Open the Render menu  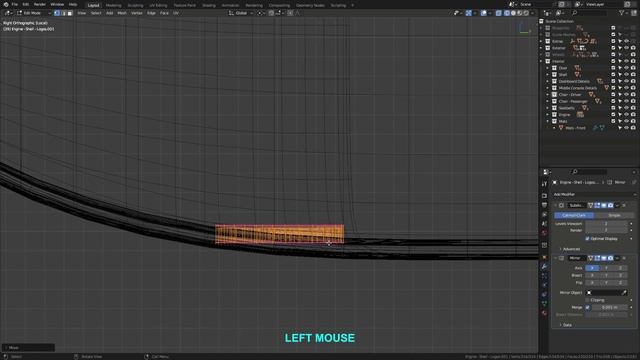click(x=40, y=4)
